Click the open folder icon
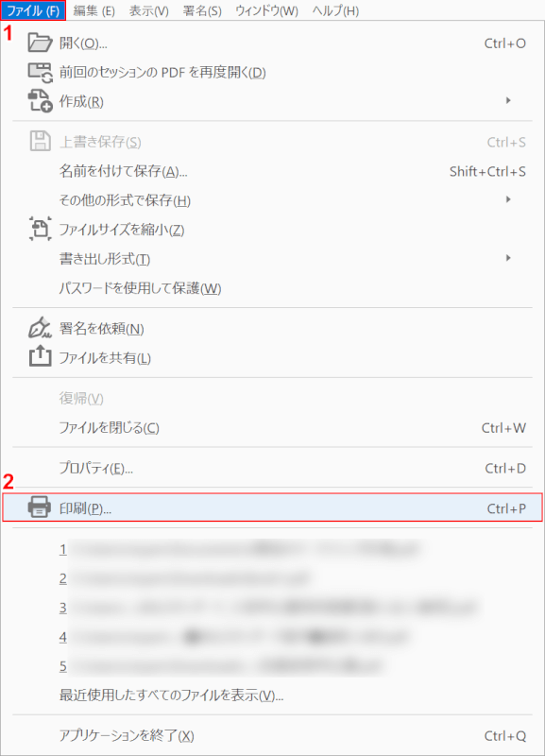Screen dimensions: 545x756 [40, 43]
